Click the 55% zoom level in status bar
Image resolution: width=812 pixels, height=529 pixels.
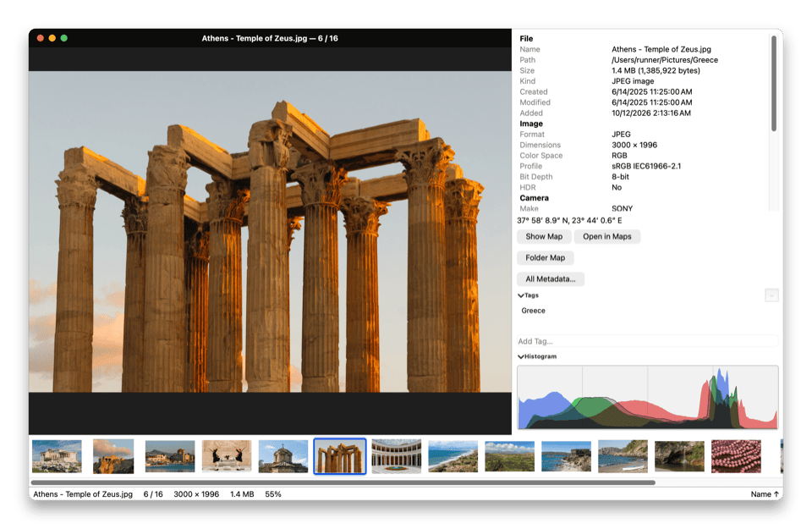click(273, 494)
